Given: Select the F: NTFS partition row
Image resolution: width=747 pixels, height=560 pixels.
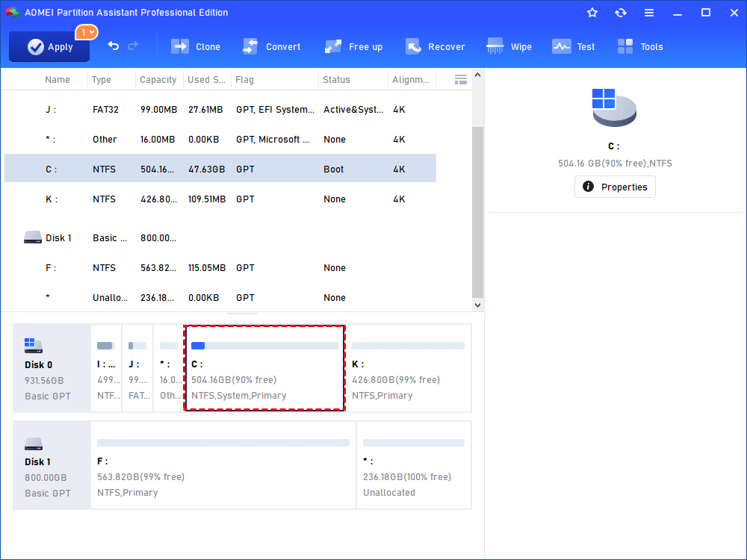Looking at the screenshot, I should pos(220,267).
